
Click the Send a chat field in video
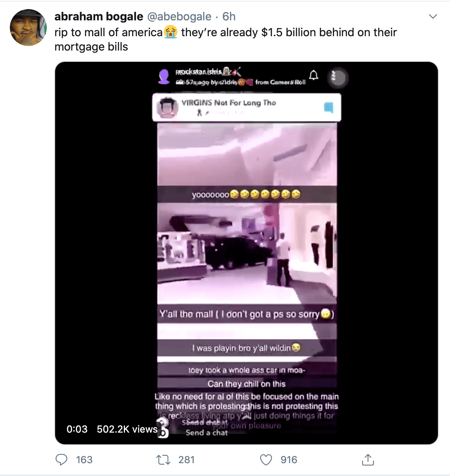click(207, 433)
